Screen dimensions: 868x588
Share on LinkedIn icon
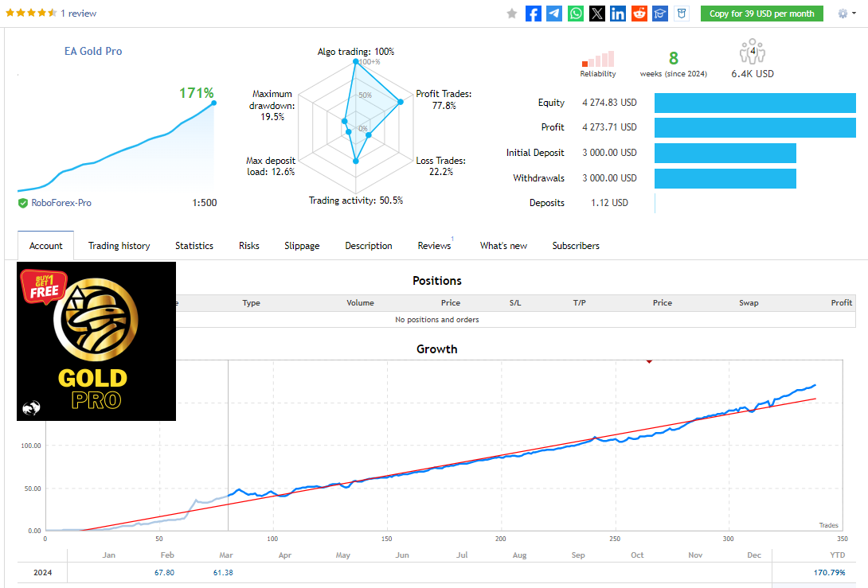tap(618, 14)
